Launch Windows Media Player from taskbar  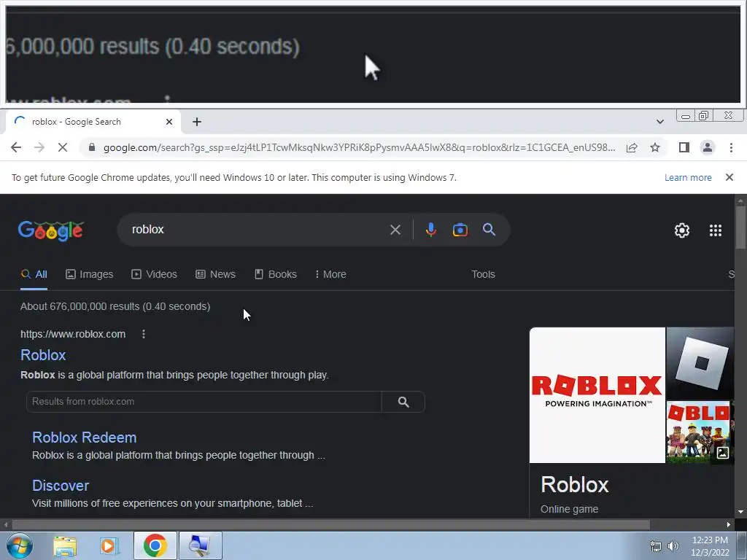coord(109,545)
